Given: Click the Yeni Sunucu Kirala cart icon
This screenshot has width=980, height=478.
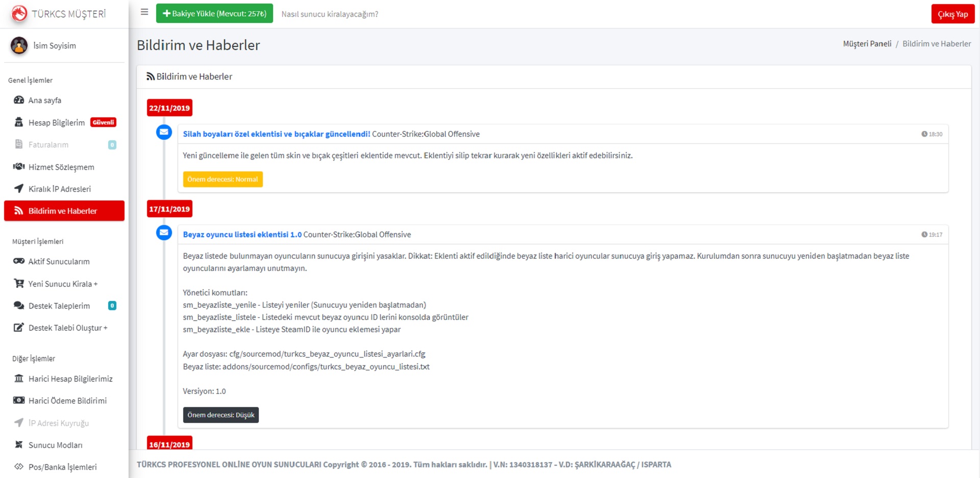Looking at the screenshot, I should click(x=19, y=284).
